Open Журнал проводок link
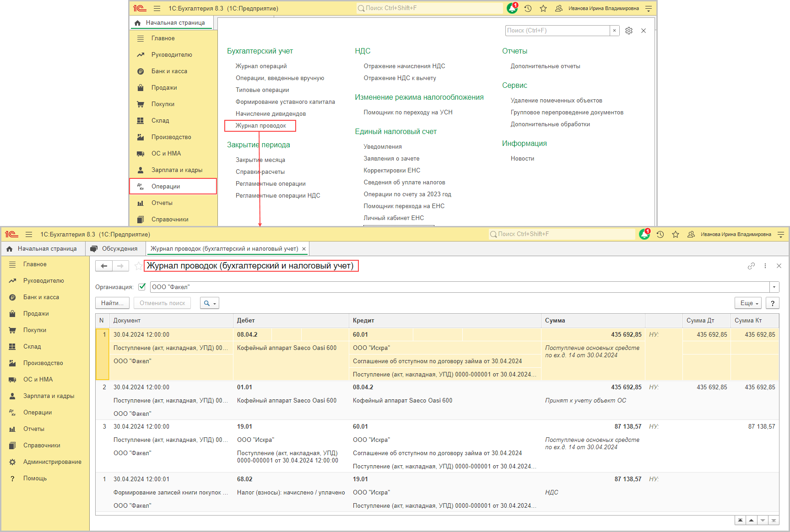 260,126
